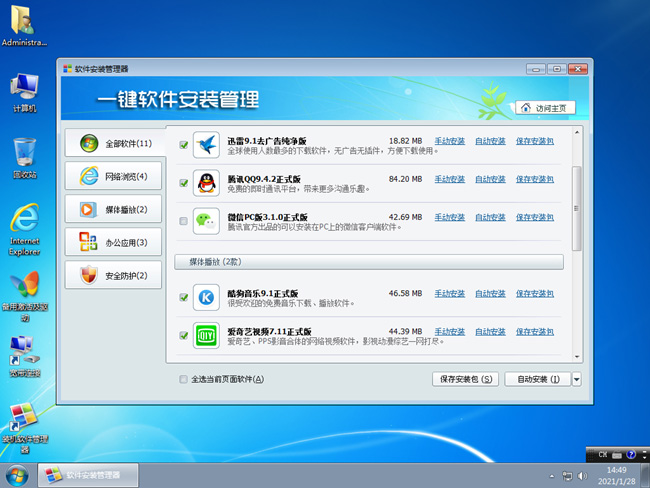Uncheck the 迅雷9.1 checkbox
The width and height of the screenshot is (650, 488).
(184, 145)
